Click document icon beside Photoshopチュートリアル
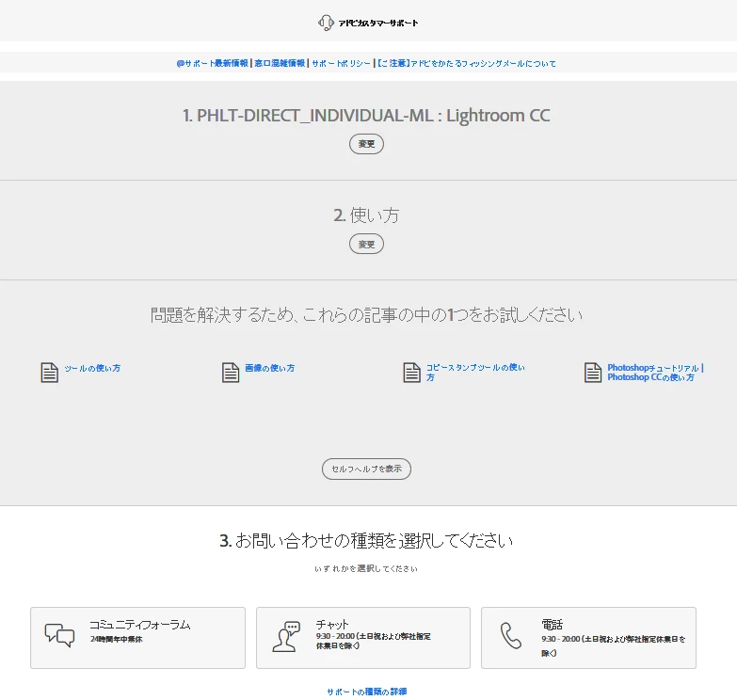 [x=593, y=373]
